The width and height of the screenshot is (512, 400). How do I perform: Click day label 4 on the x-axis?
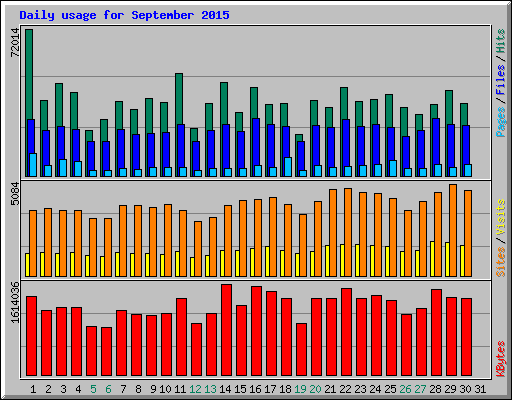point(78,389)
